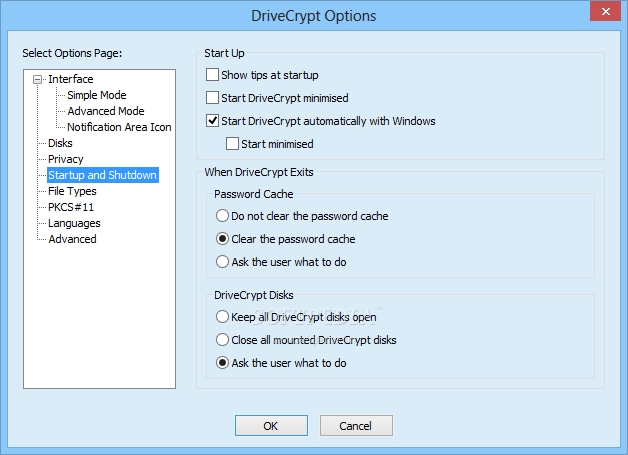Open the Disks options page
This screenshot has height=455, width=628.
click(60, 143)
